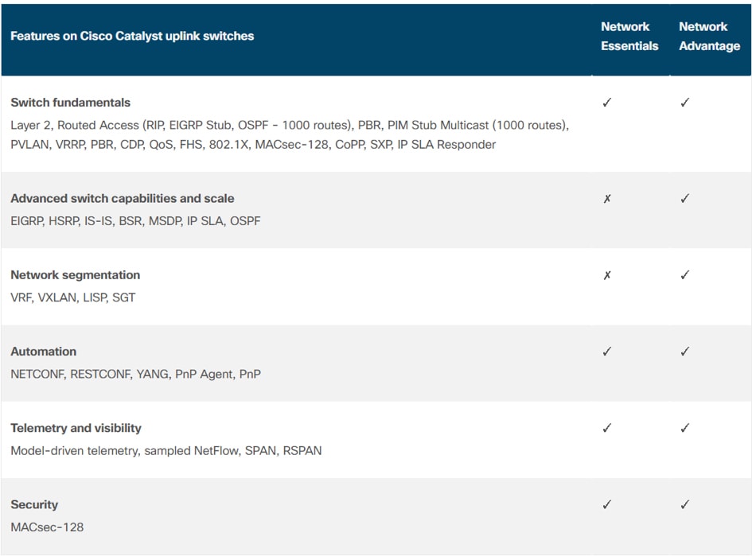
Task: Click the Automation row heading
Action: [x=44, y=352]
